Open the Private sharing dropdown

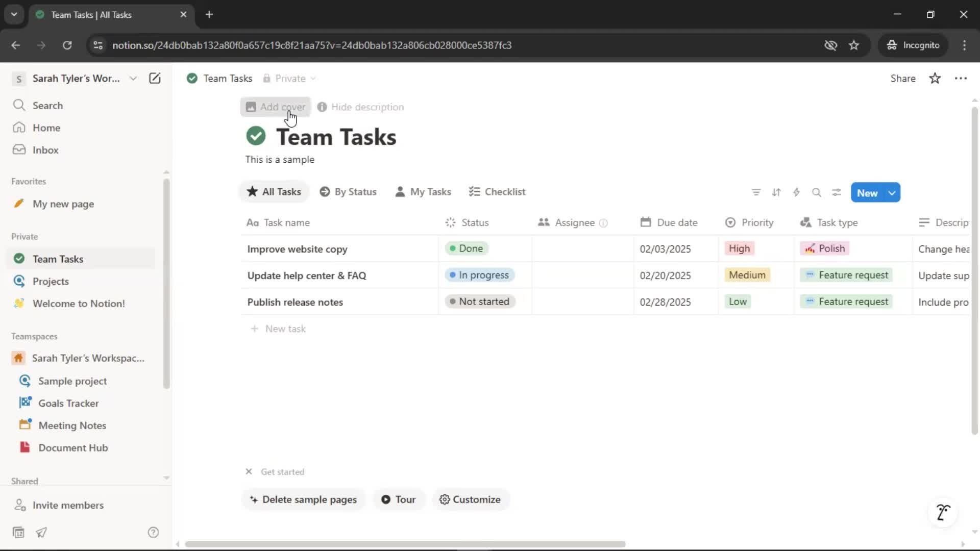(x=289, y=78)
